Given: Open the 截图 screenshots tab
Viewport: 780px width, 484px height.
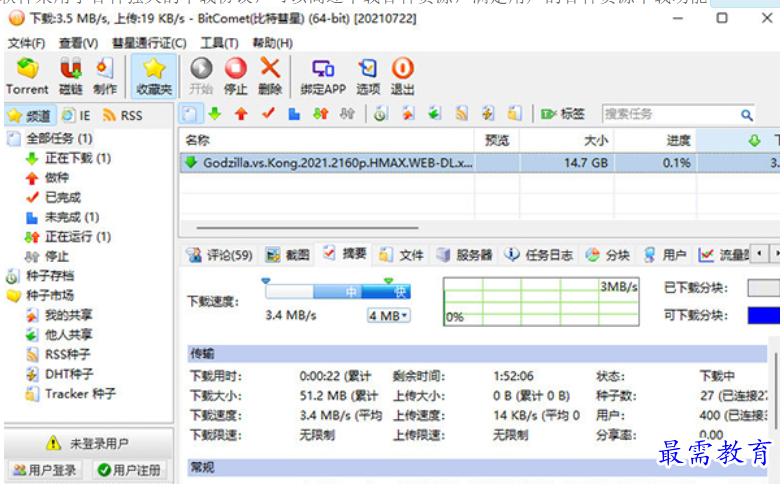Looking at the screenshot, I should 288,255.
